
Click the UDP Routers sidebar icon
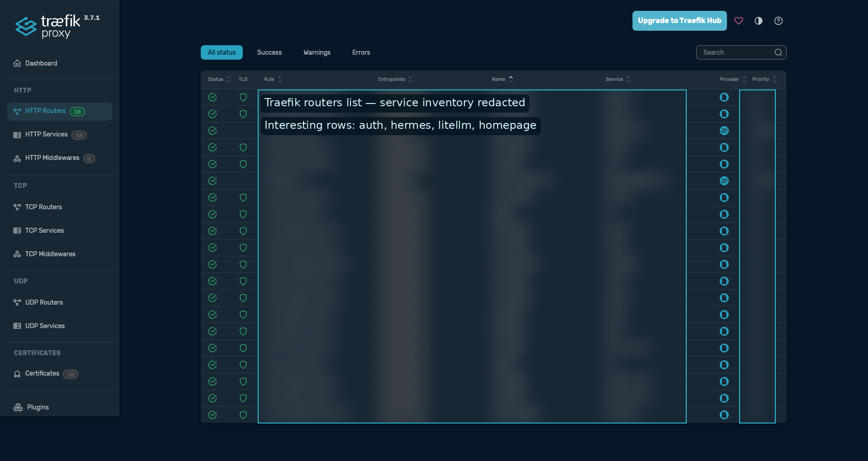(17, 302)
